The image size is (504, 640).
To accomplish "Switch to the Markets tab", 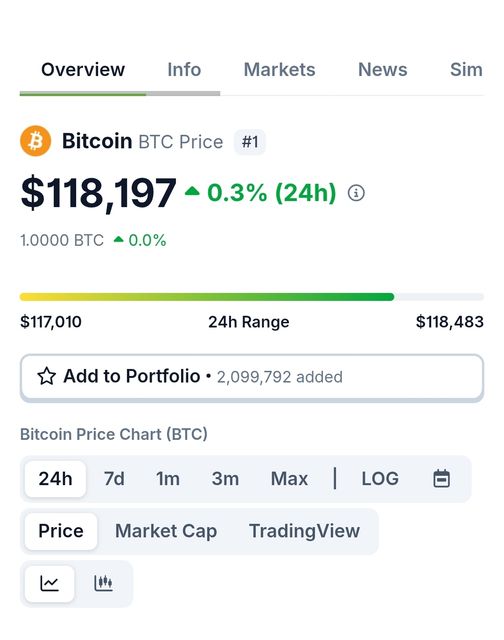I will pos(279,69).
